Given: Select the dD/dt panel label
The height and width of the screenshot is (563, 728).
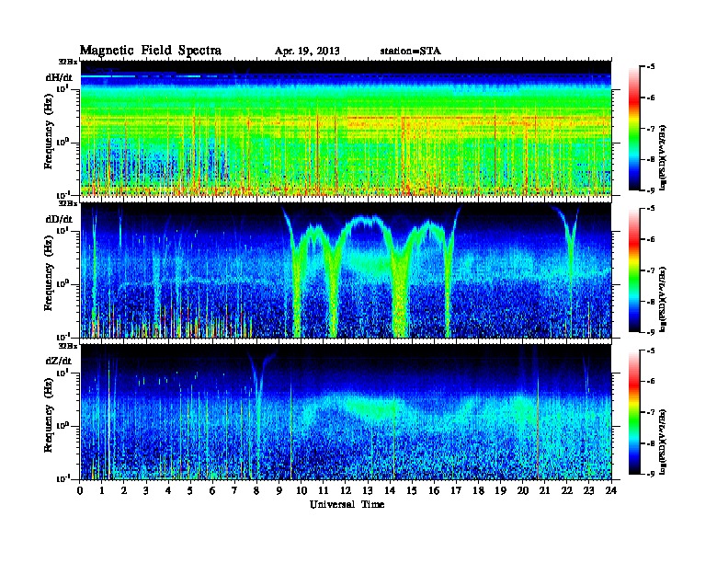Looking at the screenshot, I should [x=59, y=219].
